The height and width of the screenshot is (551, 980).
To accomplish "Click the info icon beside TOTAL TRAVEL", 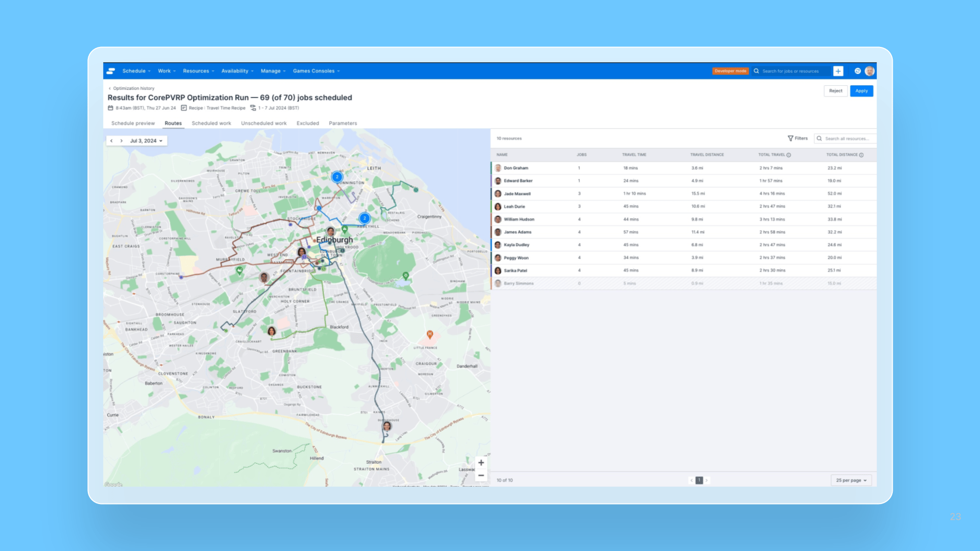I will click(x=789, y=155).
